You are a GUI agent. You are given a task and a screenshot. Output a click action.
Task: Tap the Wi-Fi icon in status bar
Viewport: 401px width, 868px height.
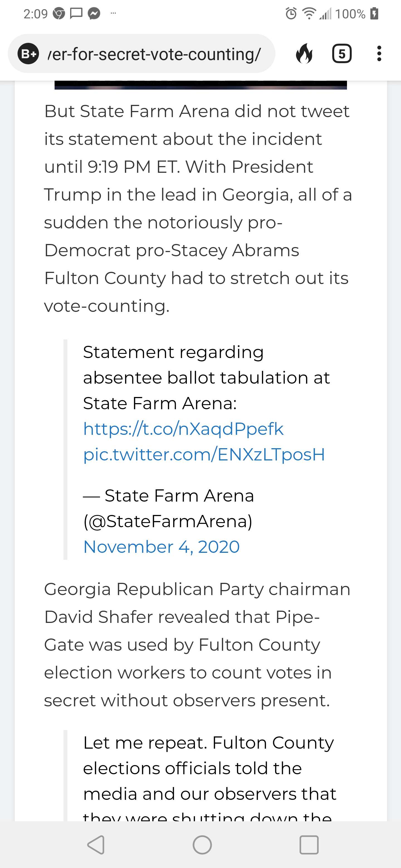click(309, 13)
